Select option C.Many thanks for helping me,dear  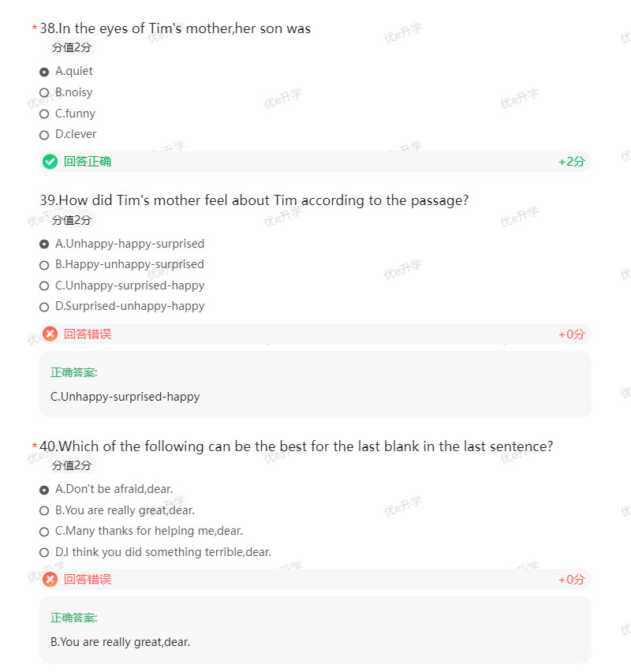[x=44, y=531]
